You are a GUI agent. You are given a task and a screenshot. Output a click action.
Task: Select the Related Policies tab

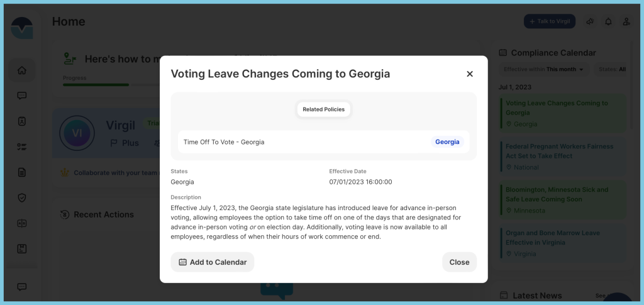(324, 109)
